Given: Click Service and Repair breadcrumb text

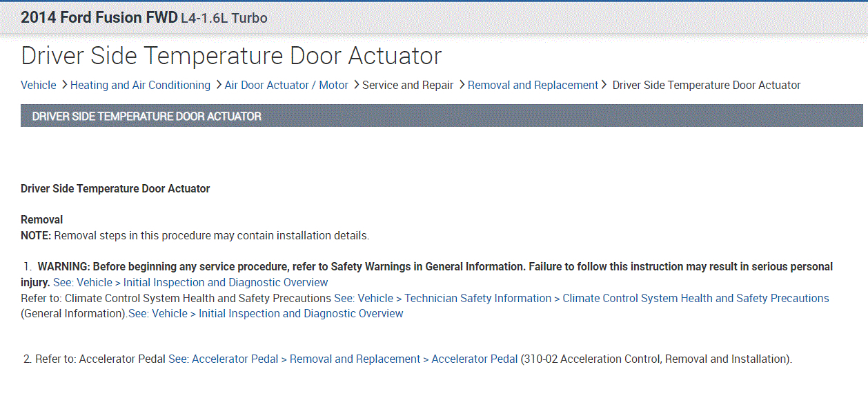Looking at the screenshot, I should pyautogui.click(x=408, y=85).
